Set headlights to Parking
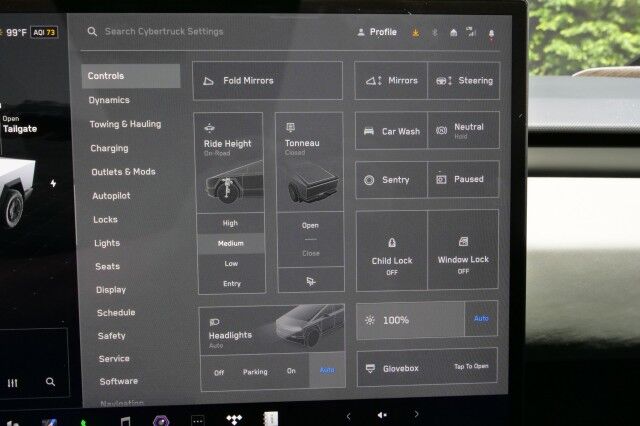This screenshot has width=640, height=426. tap(255, 372)
